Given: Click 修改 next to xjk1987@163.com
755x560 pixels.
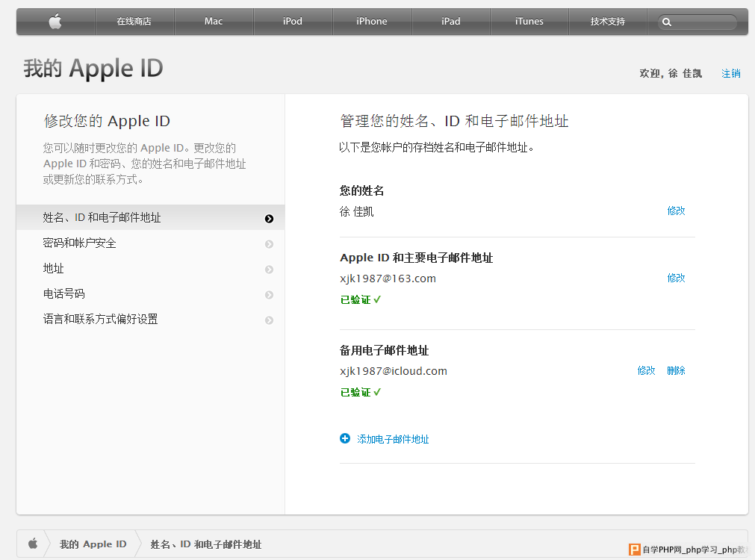Looking at the screenshot, I should 676,278.
